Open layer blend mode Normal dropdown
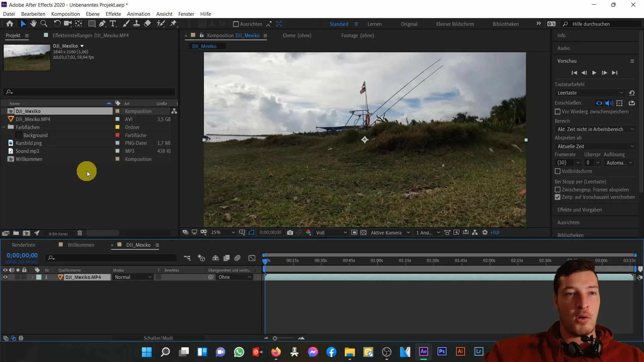644x362 pixels. click(x=133, y=277)
